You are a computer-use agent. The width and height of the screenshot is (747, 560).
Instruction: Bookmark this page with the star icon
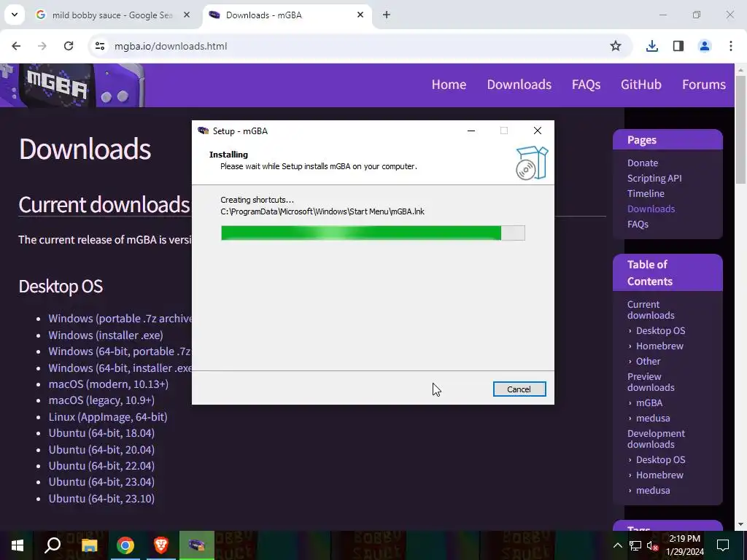click(x=616, y=46)
